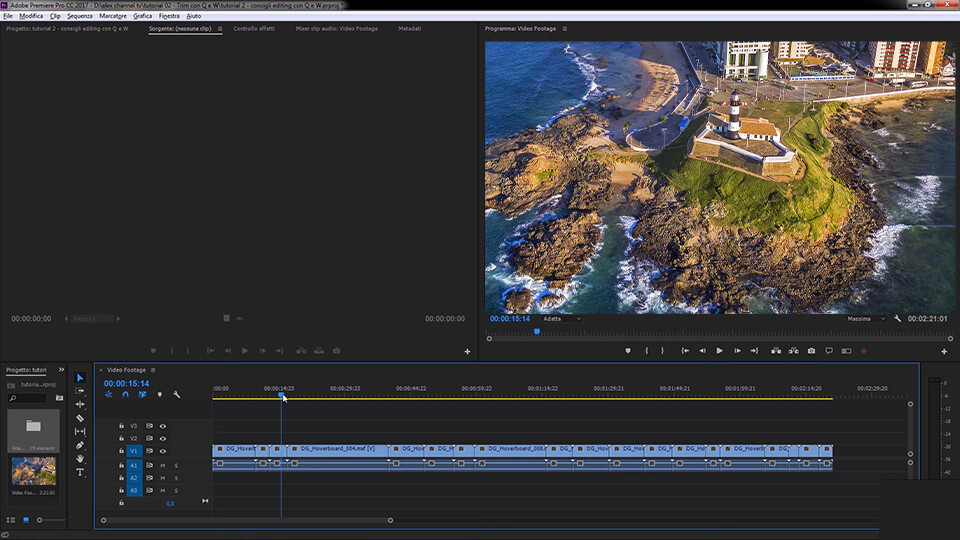Open Video Footage timeline panel menu

pos(153,370)
